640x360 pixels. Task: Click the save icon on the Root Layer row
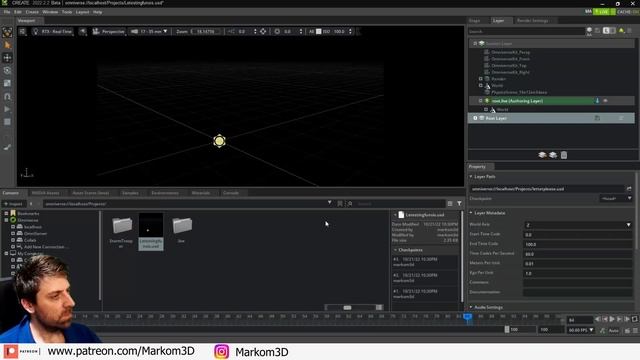pyautogui.click(x=597, y=118)
